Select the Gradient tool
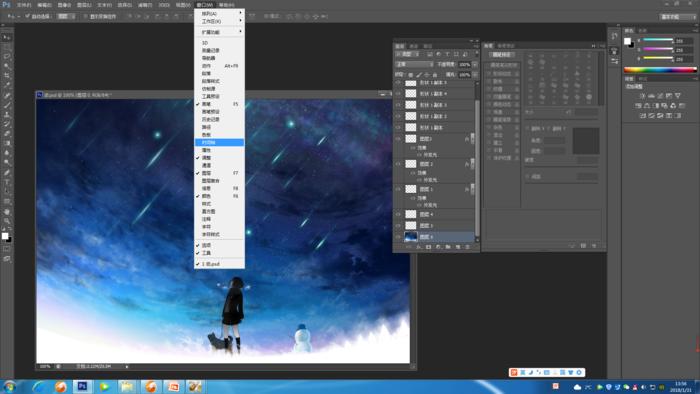This screenshot has width=700, height=394. click(x=7, y=143)
